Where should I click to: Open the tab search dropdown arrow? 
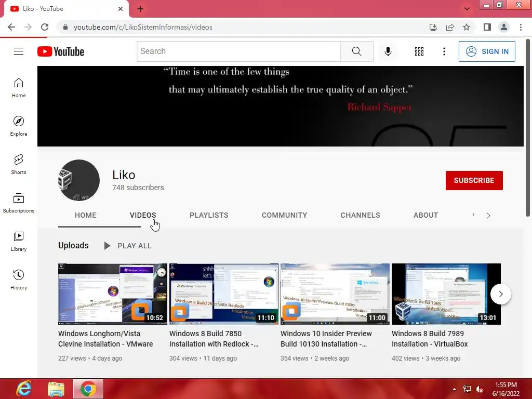click(467, 9)
